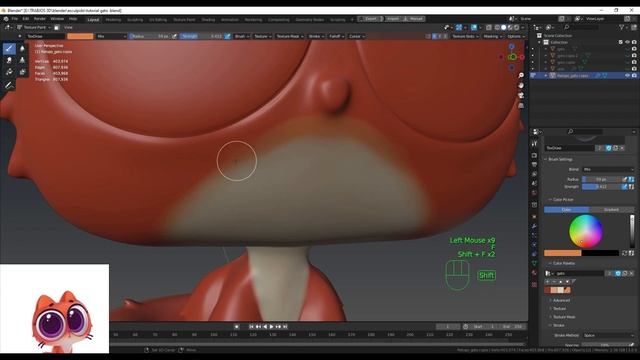The image size is (640, 360).
Task: Click the Strength slider in Brush Settings
Action: [601, 187]
